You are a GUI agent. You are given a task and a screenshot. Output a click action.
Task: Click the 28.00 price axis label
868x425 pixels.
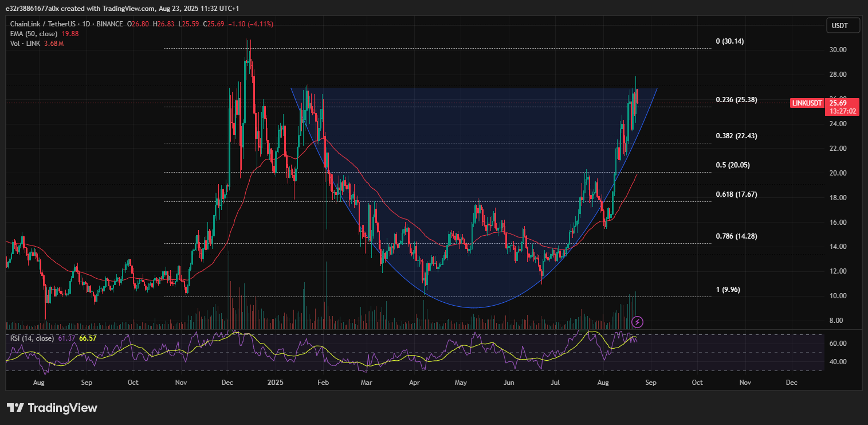point(839,75)
